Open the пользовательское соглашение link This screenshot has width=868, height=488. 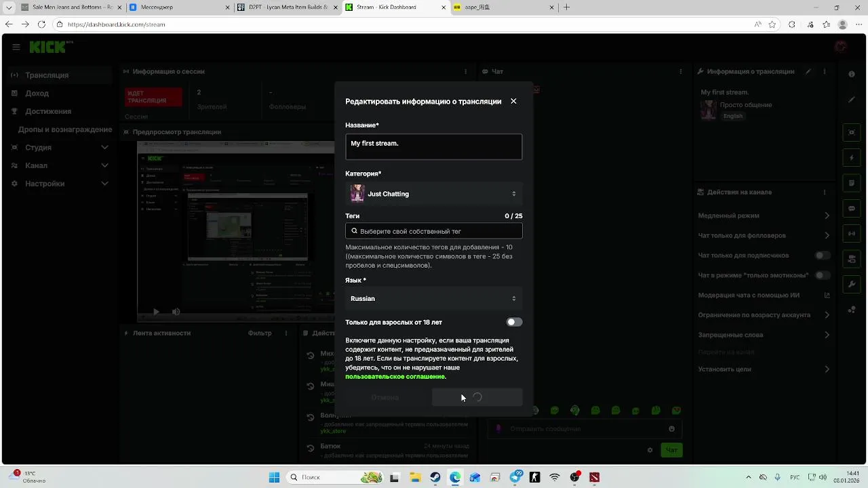[x=395, y=376]
